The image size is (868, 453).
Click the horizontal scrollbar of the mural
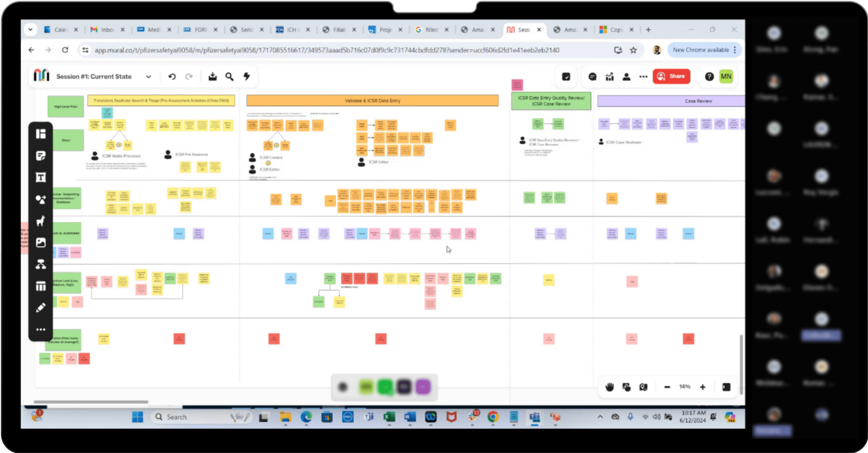(x=91, y=402)
